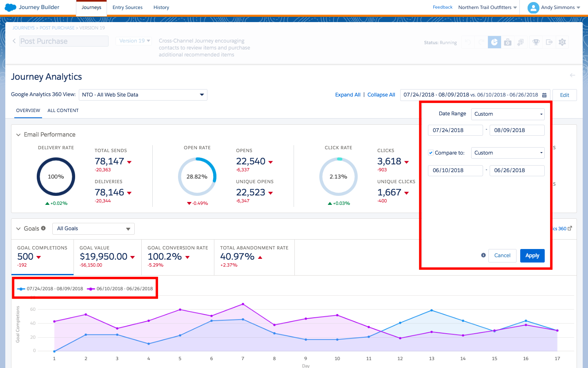588x368 pixels.
Task: Click the Post Purchase journey name field
Action: tap(64, 41)
